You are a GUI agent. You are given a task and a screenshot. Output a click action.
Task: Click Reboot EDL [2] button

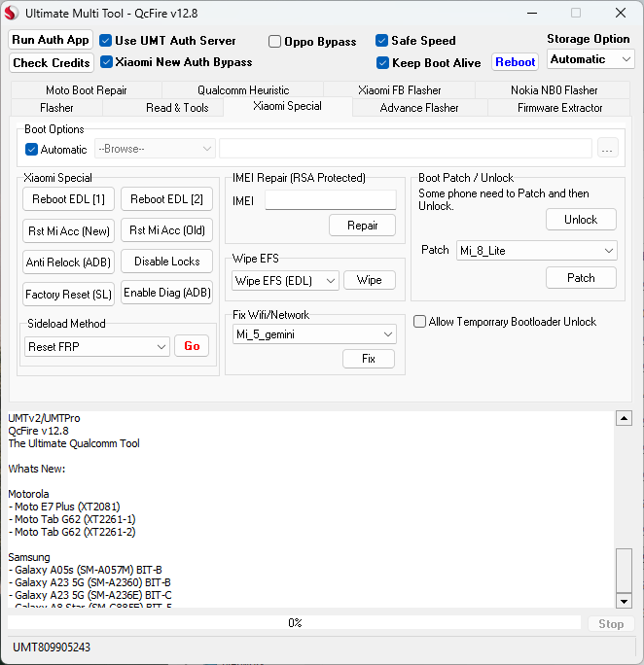point(166,199)
